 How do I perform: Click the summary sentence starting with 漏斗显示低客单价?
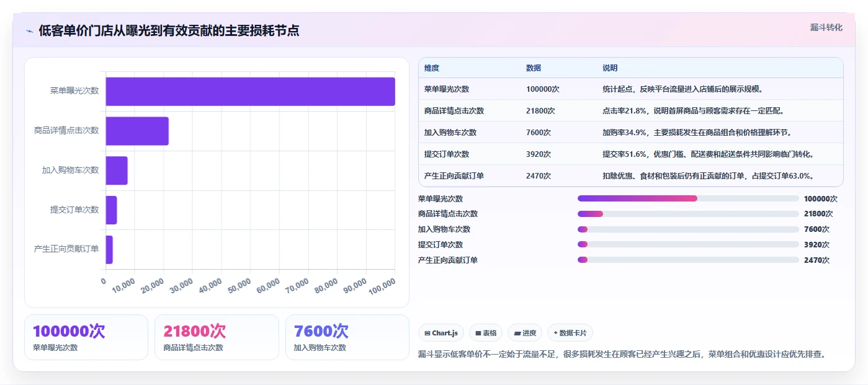point(622,355)
